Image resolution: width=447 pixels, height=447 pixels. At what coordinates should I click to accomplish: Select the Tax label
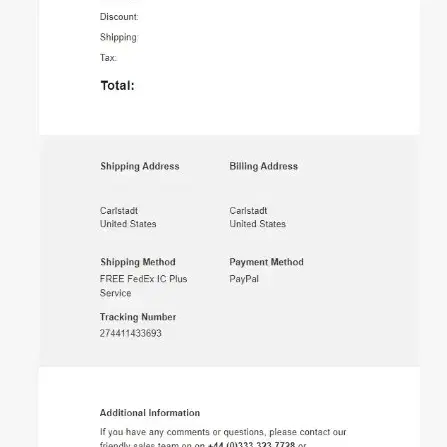tap(108, 58)
